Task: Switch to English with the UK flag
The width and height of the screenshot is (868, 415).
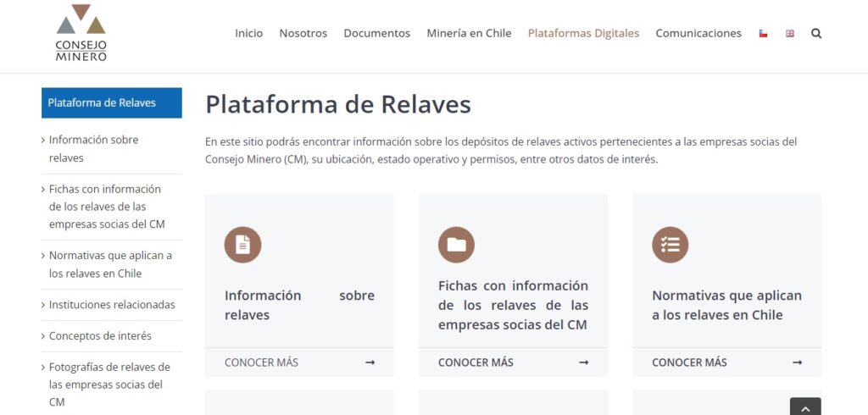Action: coord(790,34)
